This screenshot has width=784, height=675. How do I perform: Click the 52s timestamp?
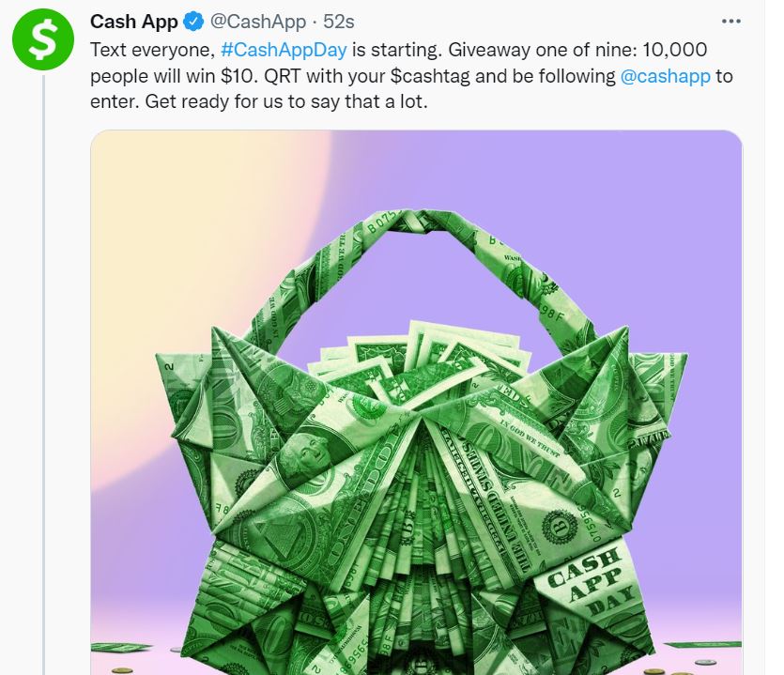point(339,22)
